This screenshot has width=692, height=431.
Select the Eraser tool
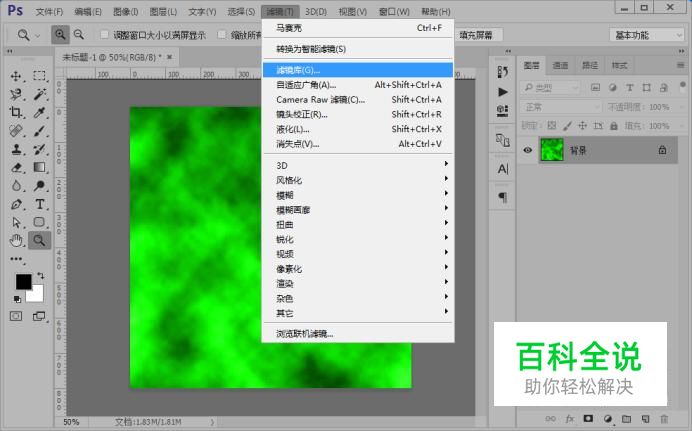(x=16, y=168)
